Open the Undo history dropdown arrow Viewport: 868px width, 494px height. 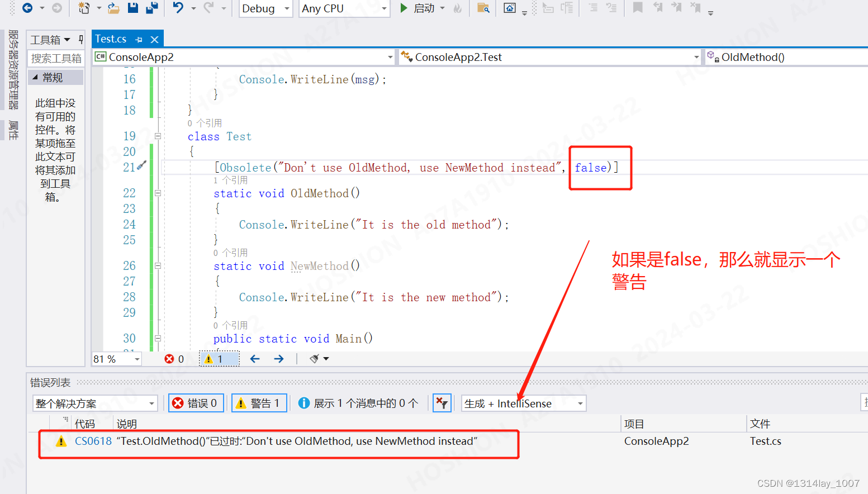point(193,8)
